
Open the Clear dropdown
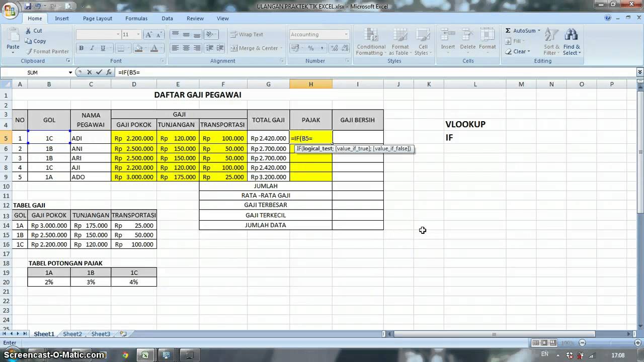coord(530,51)
